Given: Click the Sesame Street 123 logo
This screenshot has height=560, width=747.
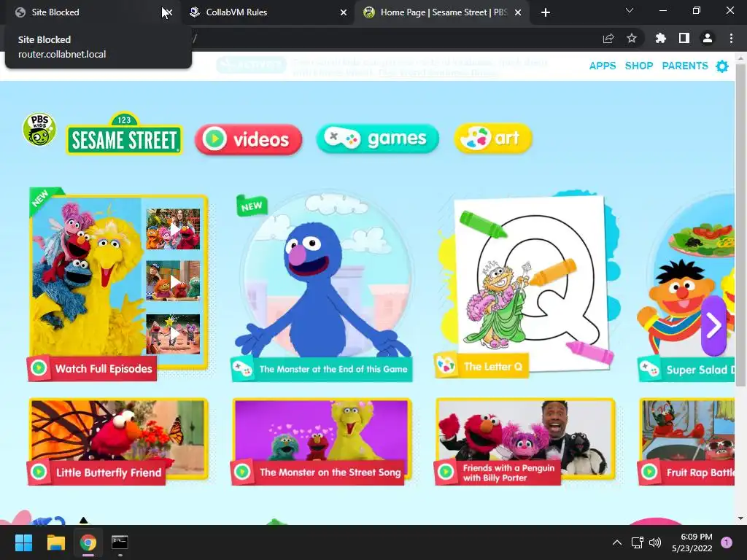Looking at the screenshot, I should 124,134.
